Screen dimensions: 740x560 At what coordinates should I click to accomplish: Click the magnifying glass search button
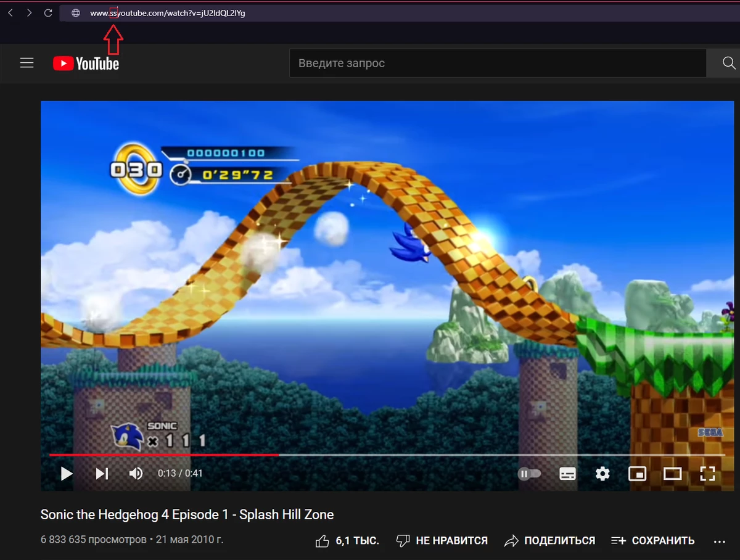point(728,63)
